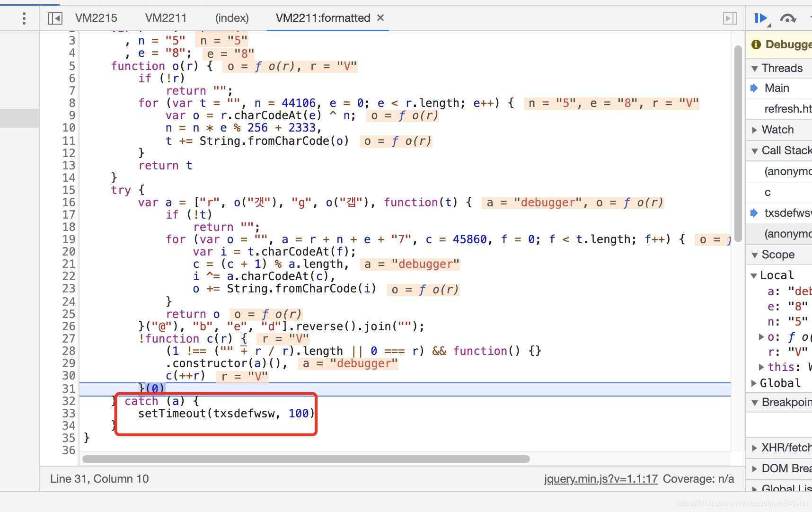This screenshot has height=512, width=812.
Task: Step over next function call
Action: [x=788, y=18]
